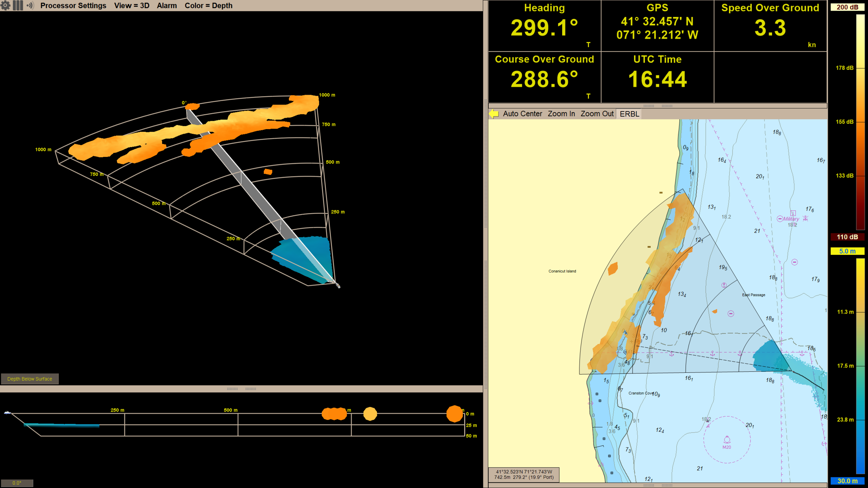Click the yellow back arrow above the chart

494,113
